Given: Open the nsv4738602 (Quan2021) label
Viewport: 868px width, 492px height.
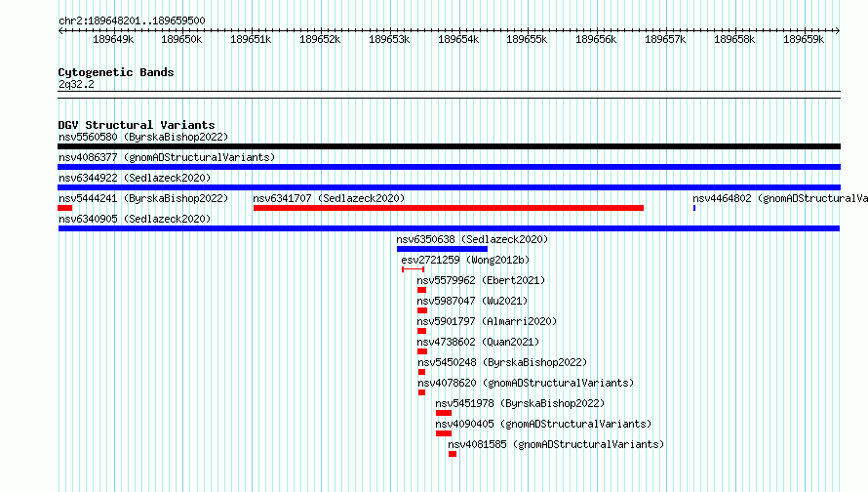Looking at the screenshot, I should pos(478,342).
